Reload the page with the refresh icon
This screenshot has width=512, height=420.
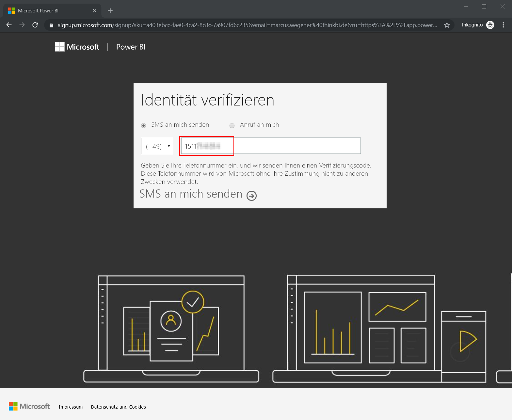coord(35,25)
